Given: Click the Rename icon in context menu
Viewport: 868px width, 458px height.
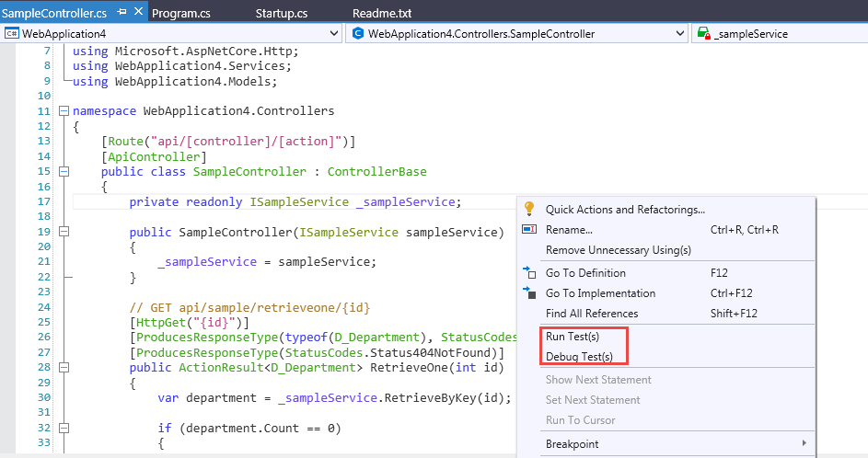Looking at the screenshot, I should [529, 229].
